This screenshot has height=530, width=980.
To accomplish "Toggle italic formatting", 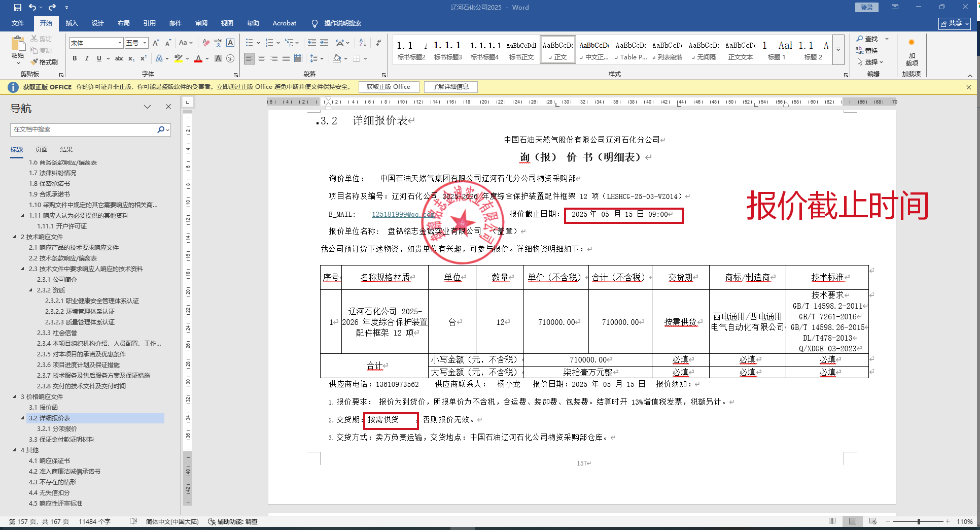I will click(87, 58).
